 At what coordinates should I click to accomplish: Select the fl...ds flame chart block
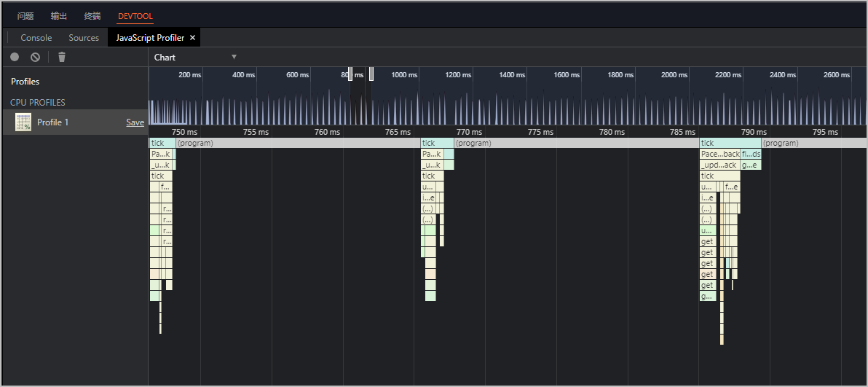pyautogui.click(x=751, y=154)
